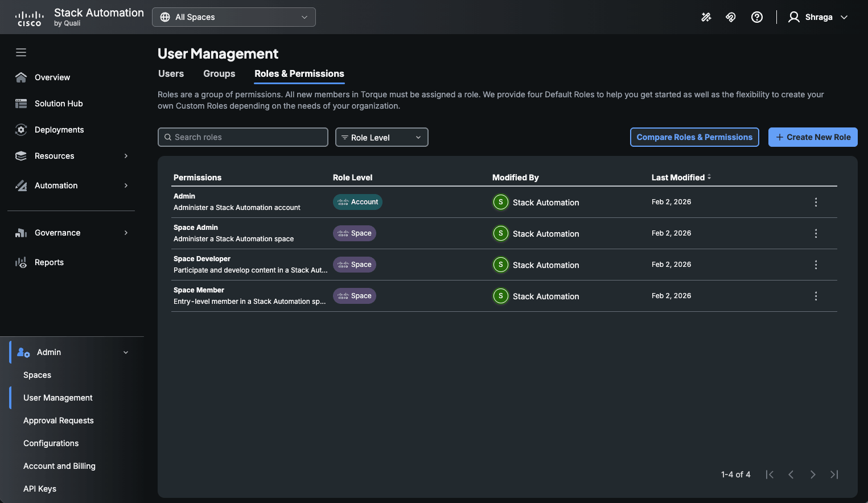Open the magic wand tool in the header

click(706, 17)
